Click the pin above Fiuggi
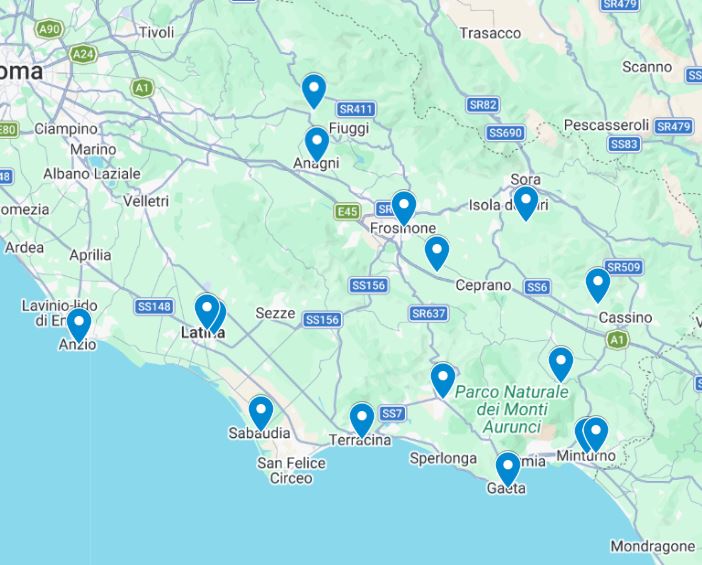Image resolution: width=702 pixels, height=565 pixels. 314,91
